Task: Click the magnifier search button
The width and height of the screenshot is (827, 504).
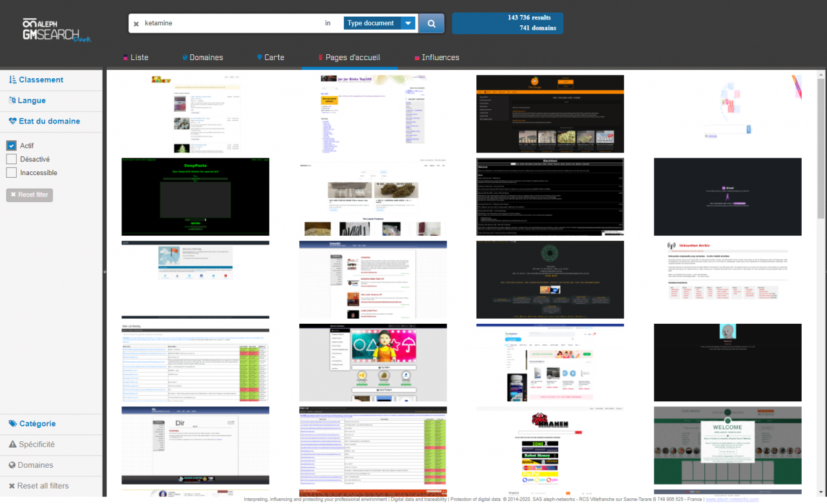Action: pyautogui.click(x=431, y=23)
